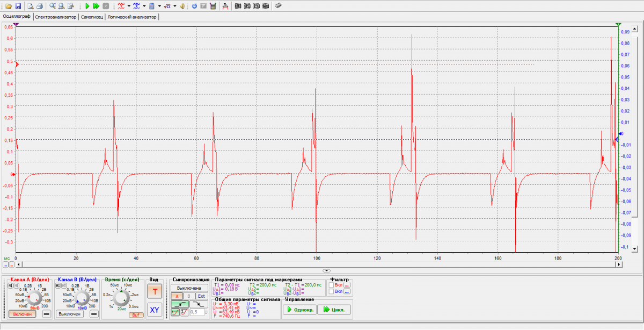644x330 pixels.
Task: Click the third memory chip icon
Action: click(256, 6)
